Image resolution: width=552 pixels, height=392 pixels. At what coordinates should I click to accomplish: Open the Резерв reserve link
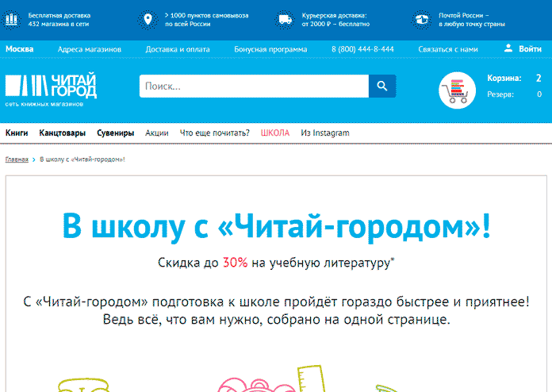click(514, 94)
